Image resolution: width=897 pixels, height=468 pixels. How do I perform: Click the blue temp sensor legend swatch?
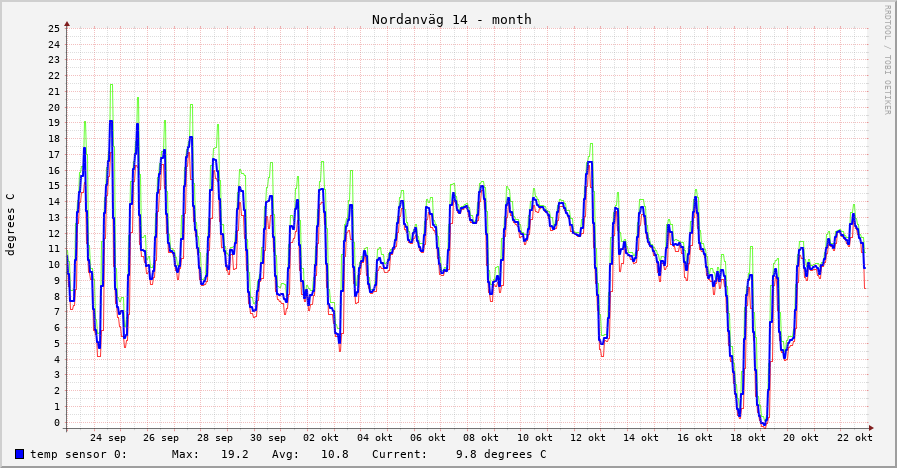(x=19, y=454)
